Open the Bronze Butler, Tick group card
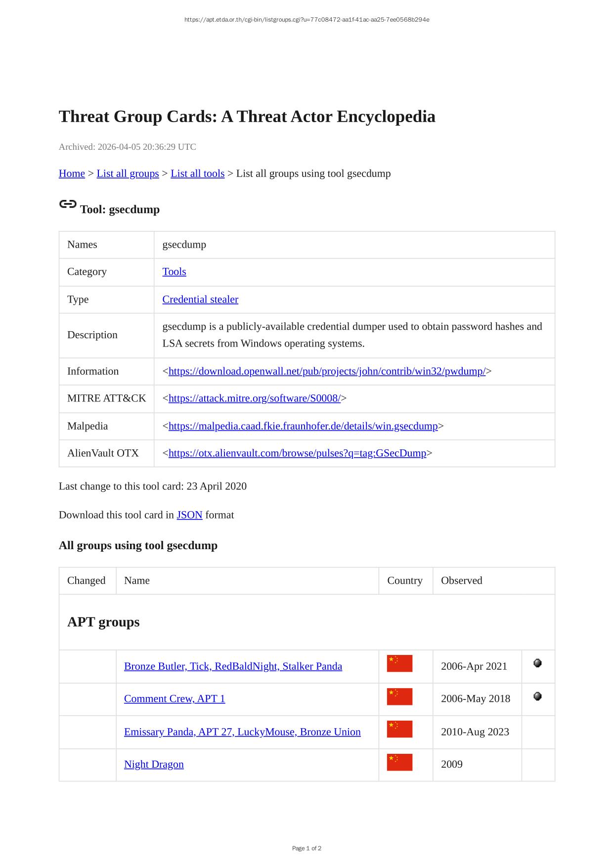This screenshot has height=868, width=614. click(x=233, y=666)
